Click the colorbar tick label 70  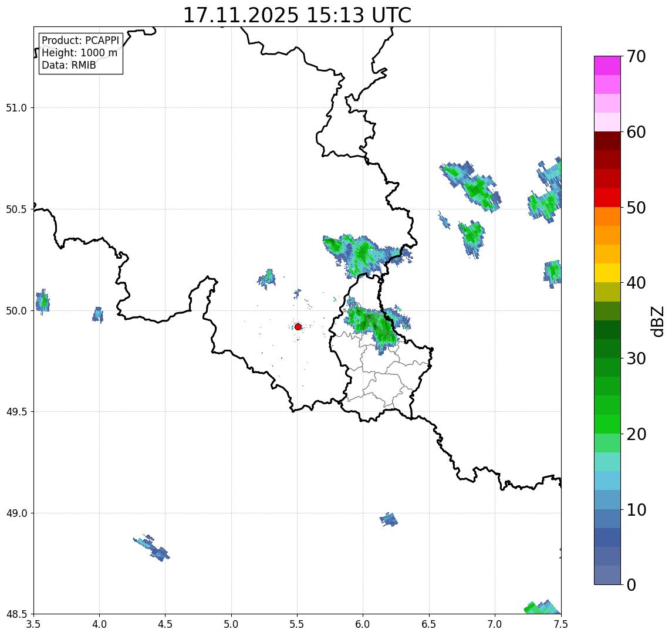point(636,56)
